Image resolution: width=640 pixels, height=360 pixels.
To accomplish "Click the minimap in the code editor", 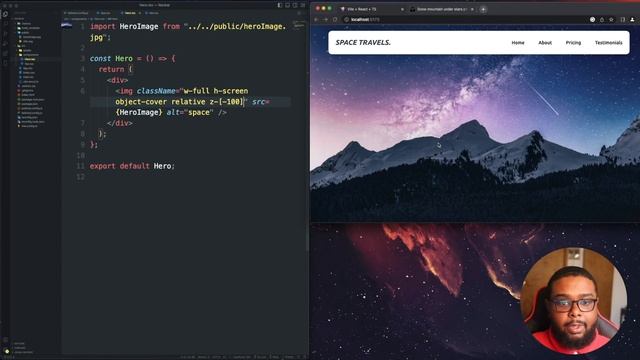I will tap(299, 25).
